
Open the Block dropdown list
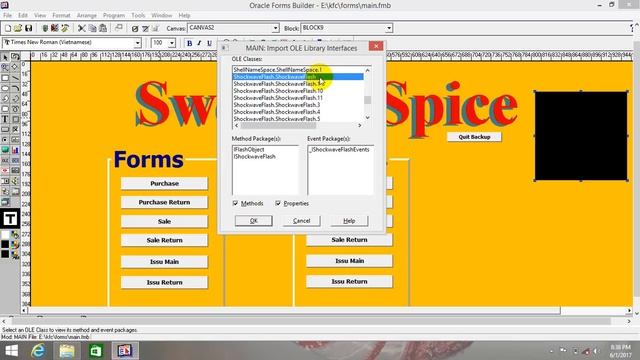(389, 28)
